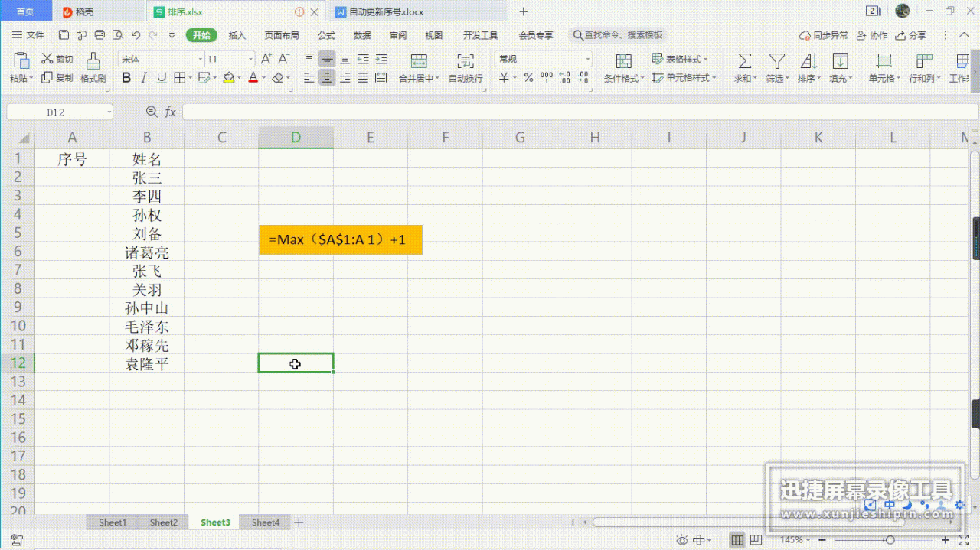Toggle Underline formatting
The height and width of the screenshot is (550, 980).
coord(162,78)
